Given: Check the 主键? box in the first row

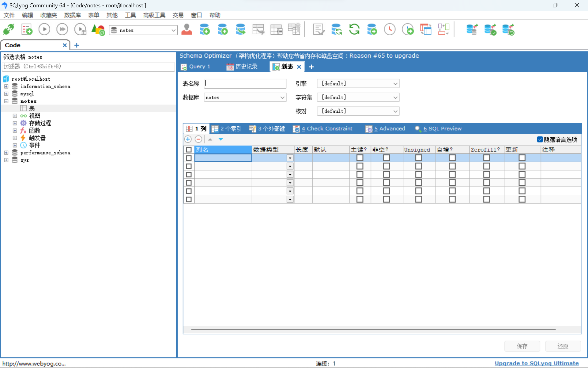Looking at the screenshot, I should pyautogui.click(x=360, y=158).
